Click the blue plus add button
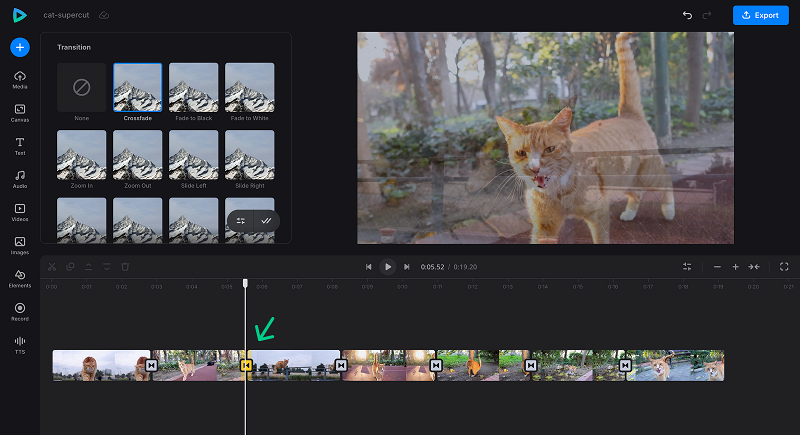Image resolution: width=800 pixels, height=435 pixels. [20, 47]
